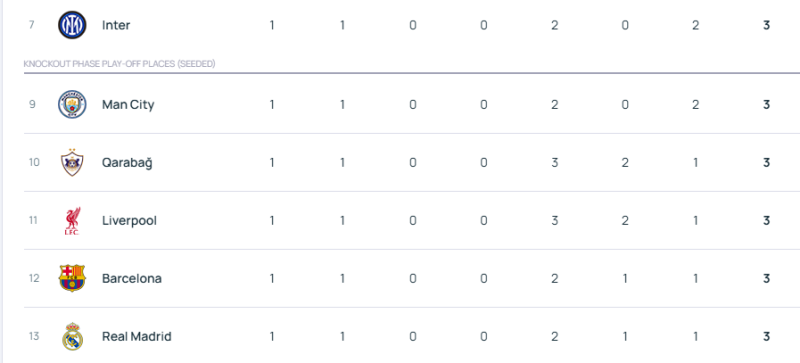Click the Man City club crest

click(72, 105)
